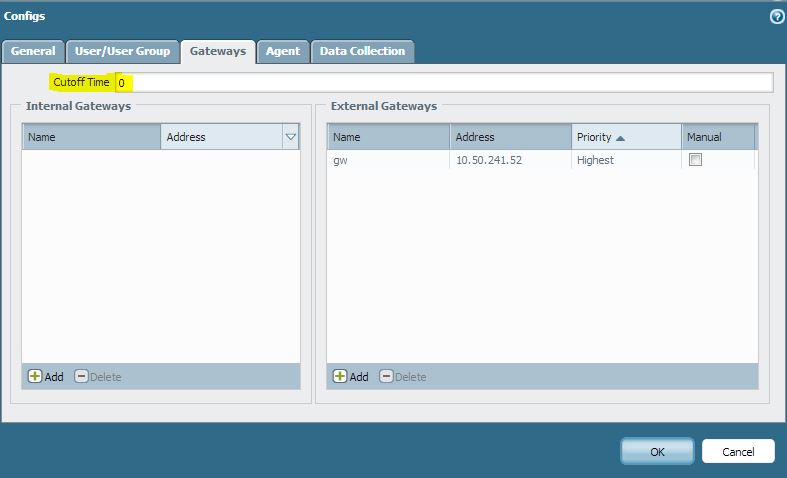The width and height of the screenshot is (787, 478).
Task: Switch to the General tab
Action: pyautogui.click(x=33, y=51)
